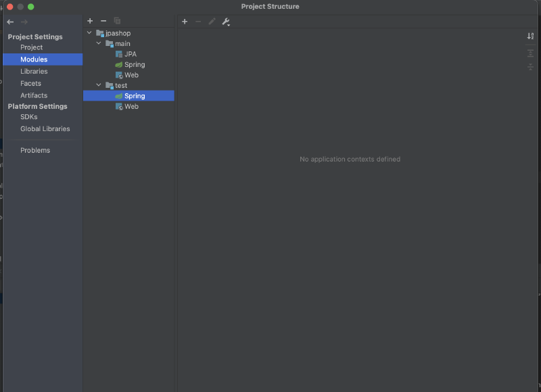Viewport: 541px width, 392px height.
Task: Click the collapse all icon
Action: pyautogui.click(x=530, y=67)
